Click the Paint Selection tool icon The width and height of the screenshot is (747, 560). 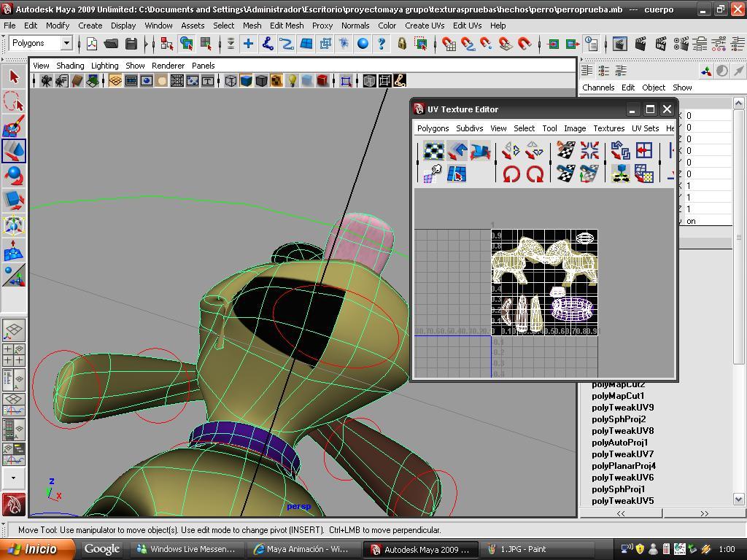13,126
